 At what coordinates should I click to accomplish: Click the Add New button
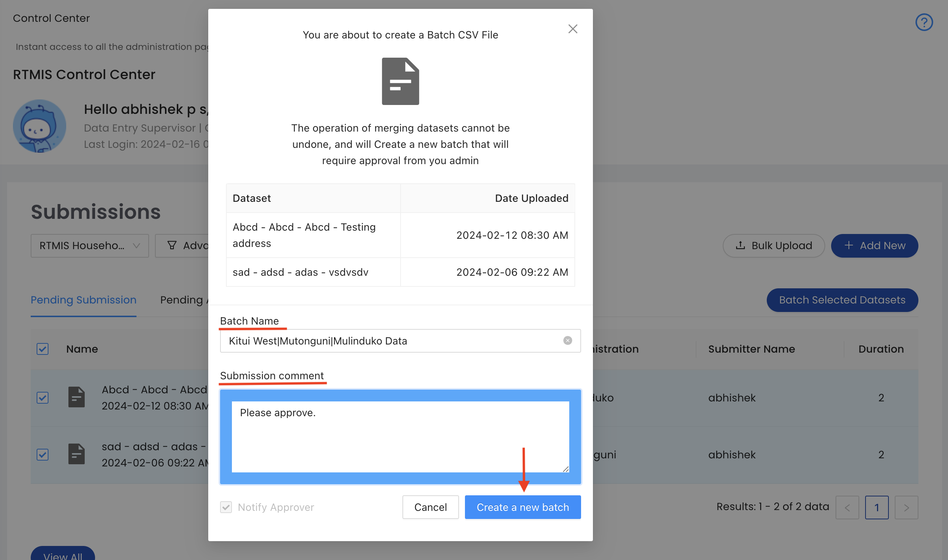pyautogui.click(x=874, y=246)
